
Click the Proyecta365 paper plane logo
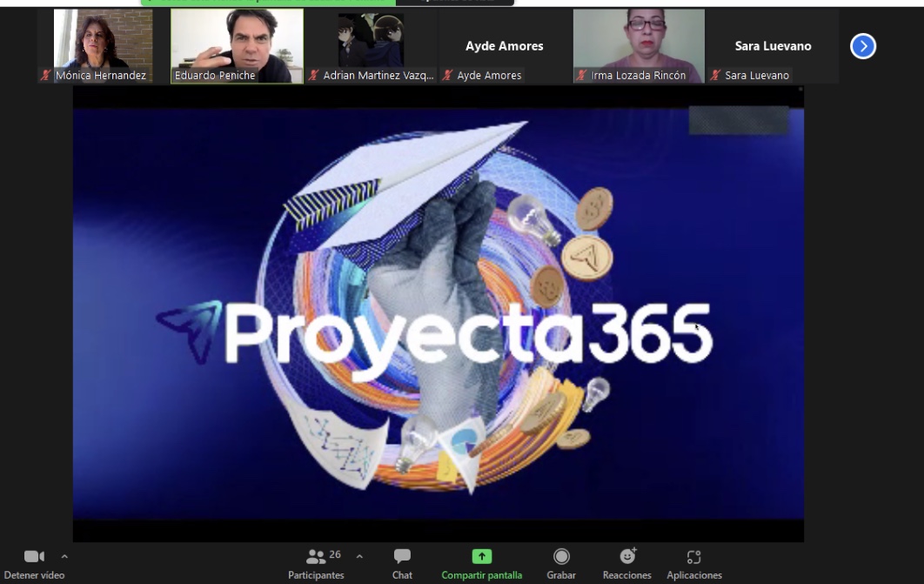click(x=190, y=332)
